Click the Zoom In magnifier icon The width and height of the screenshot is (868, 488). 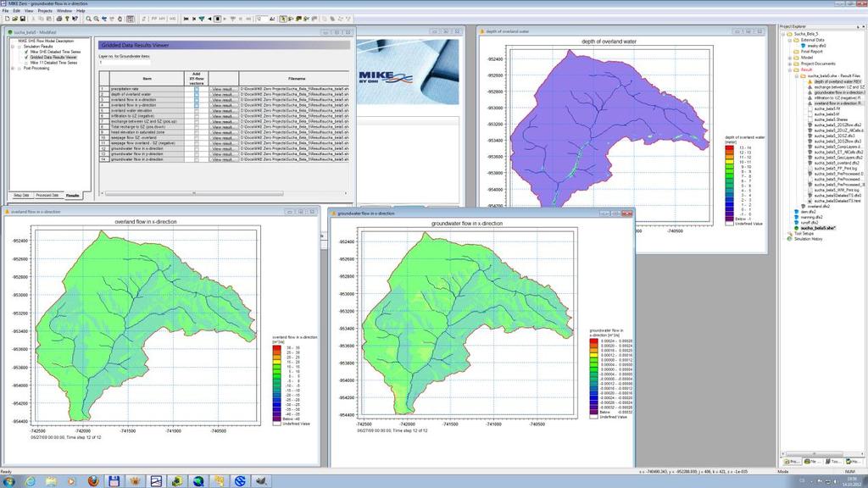[x=88, y=19]
